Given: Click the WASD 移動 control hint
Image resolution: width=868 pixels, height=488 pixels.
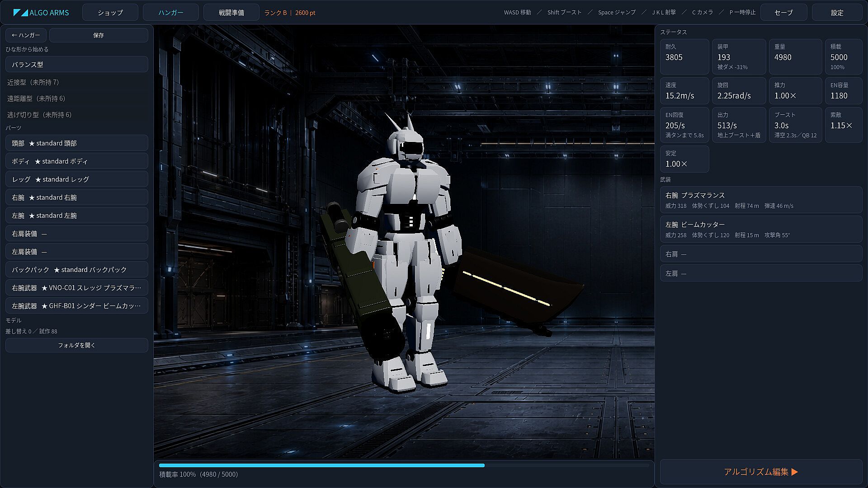Looking at the screenshot, I should click(518, 13).
